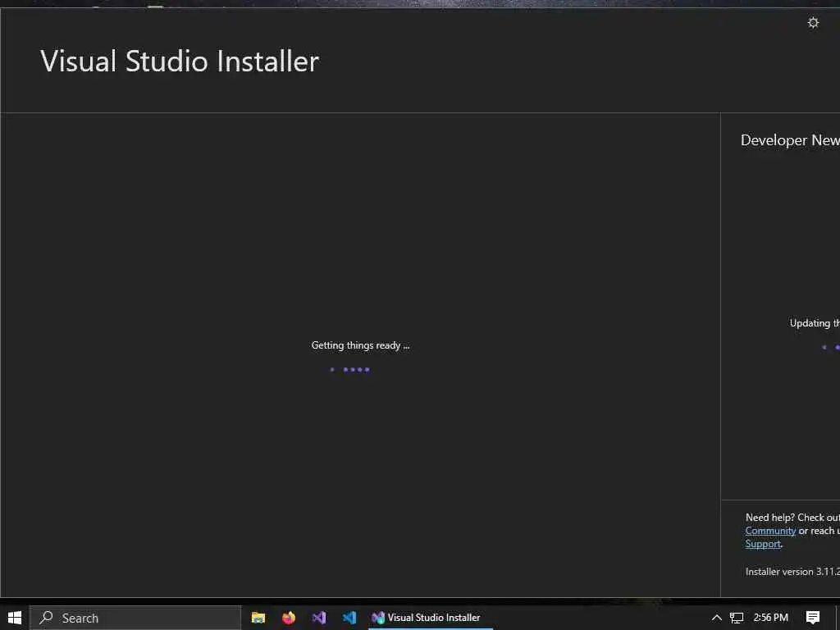Open Firefox from the taskbar

pos(289,618)
